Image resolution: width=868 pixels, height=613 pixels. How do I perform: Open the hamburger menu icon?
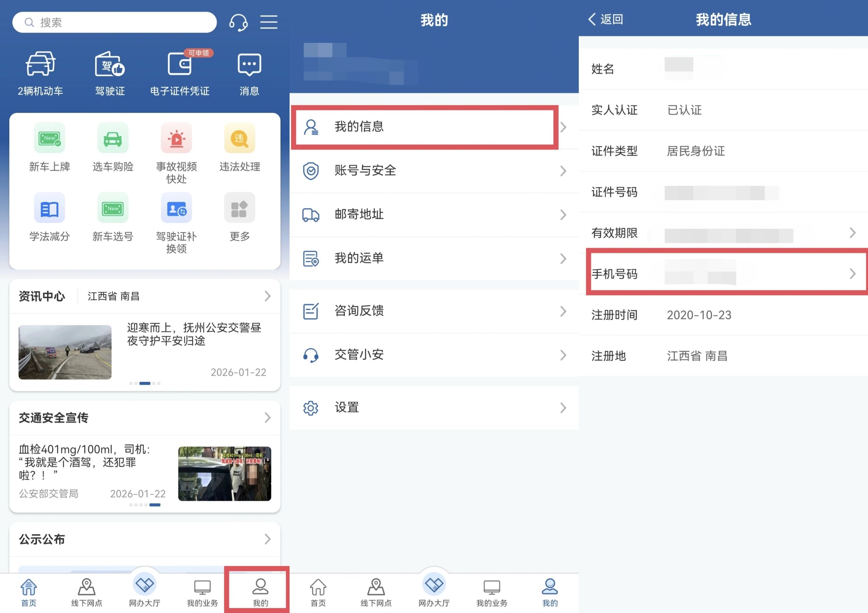268,22
